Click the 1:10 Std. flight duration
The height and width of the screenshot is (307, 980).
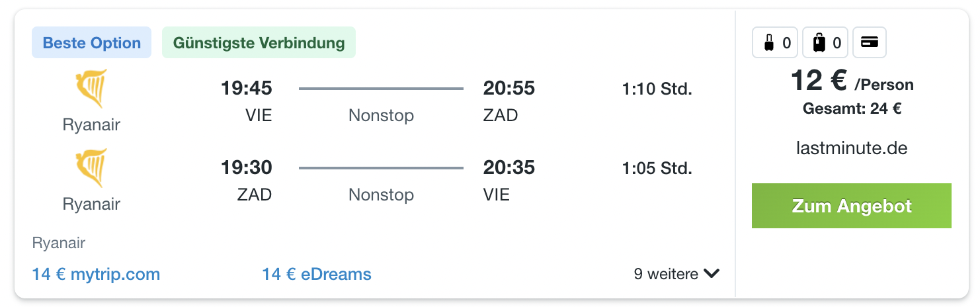(x=657, y=89)
